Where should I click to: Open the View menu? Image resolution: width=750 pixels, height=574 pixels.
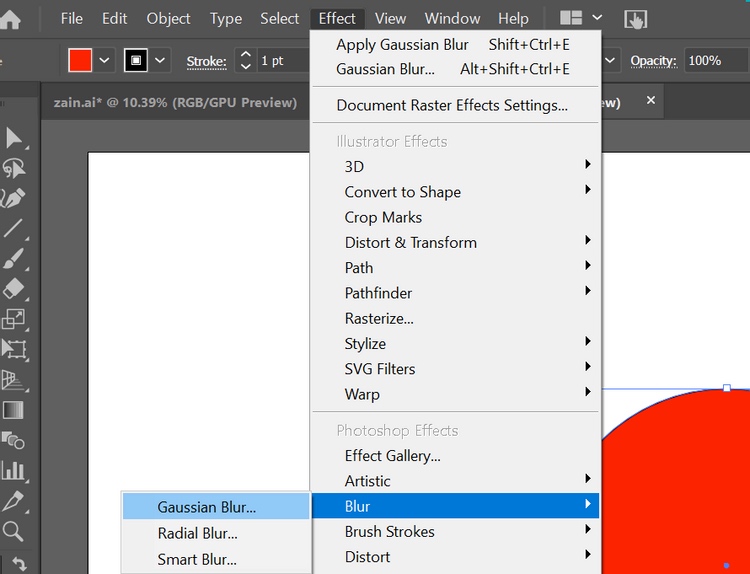coord(390,19)
